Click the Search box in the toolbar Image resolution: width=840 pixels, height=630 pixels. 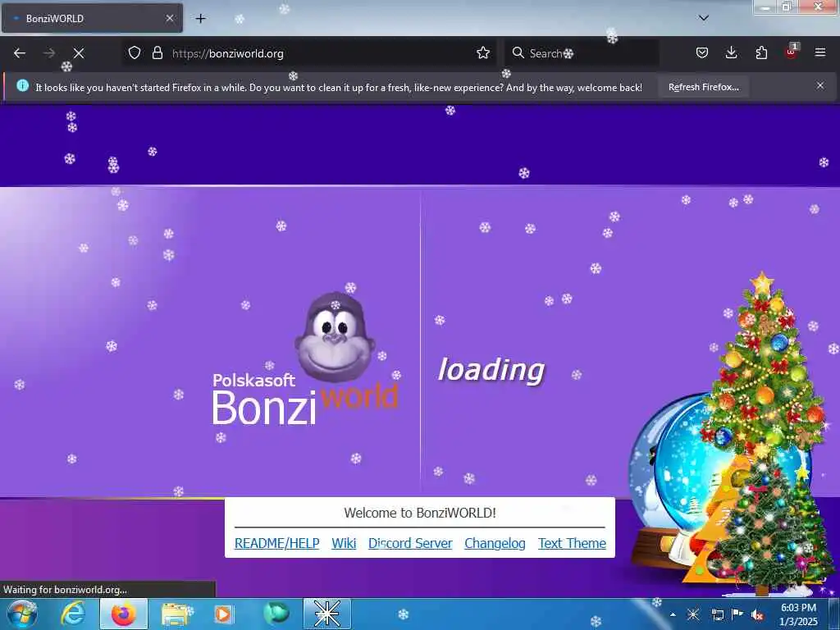(x=582, y=53)
